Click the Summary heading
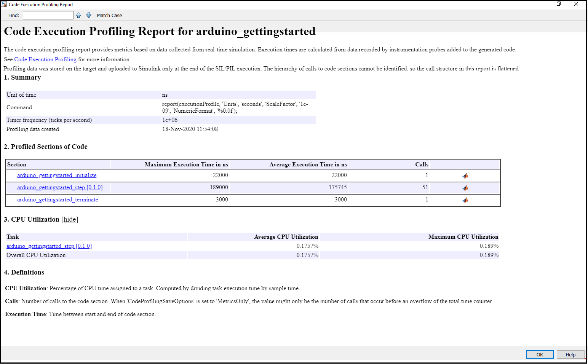 pyautogui.click(x=22, y=77)
